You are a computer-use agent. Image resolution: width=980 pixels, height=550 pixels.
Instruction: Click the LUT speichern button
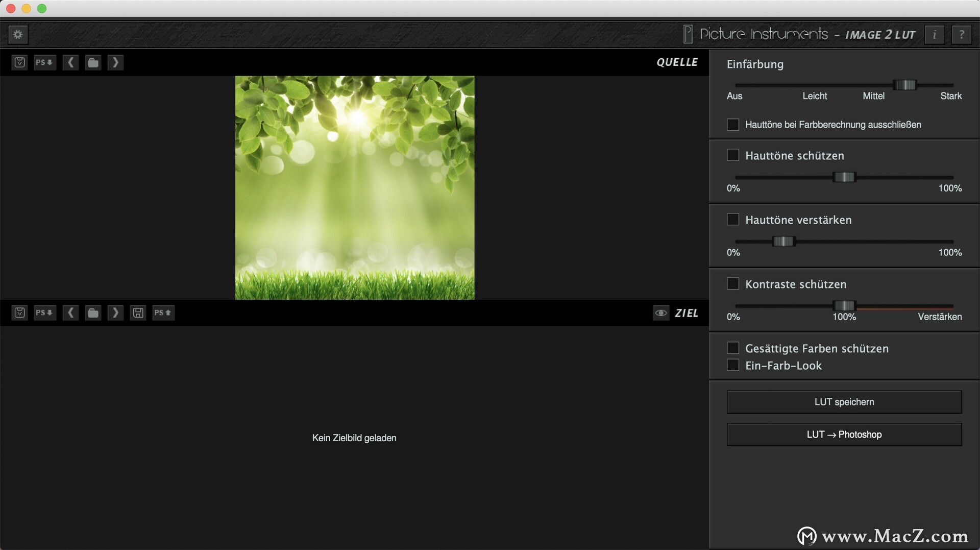pos(844,402)
